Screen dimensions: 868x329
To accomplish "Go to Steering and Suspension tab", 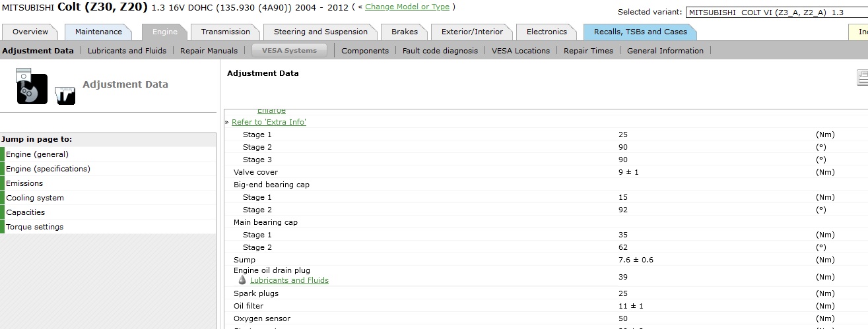I will coord(321,32).
